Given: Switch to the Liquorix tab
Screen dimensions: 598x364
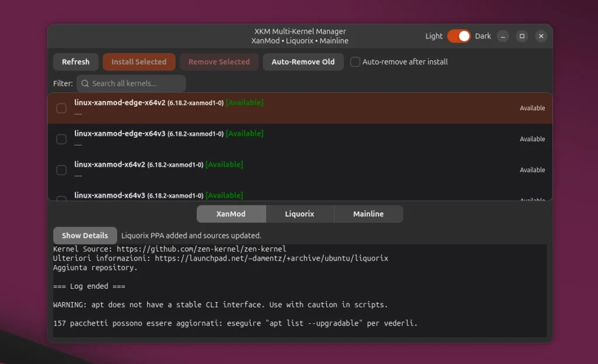Looking at the screenshot, I should point(300,213).
